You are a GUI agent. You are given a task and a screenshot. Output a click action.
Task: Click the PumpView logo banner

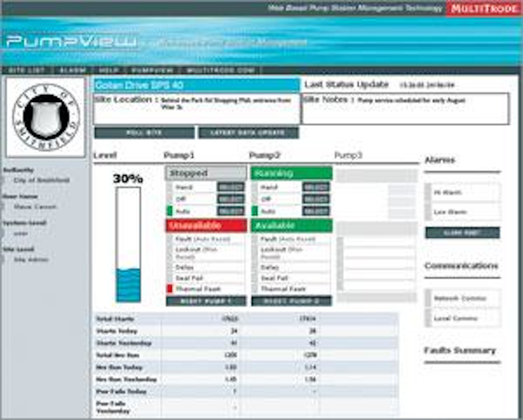[x=72, y=42]
